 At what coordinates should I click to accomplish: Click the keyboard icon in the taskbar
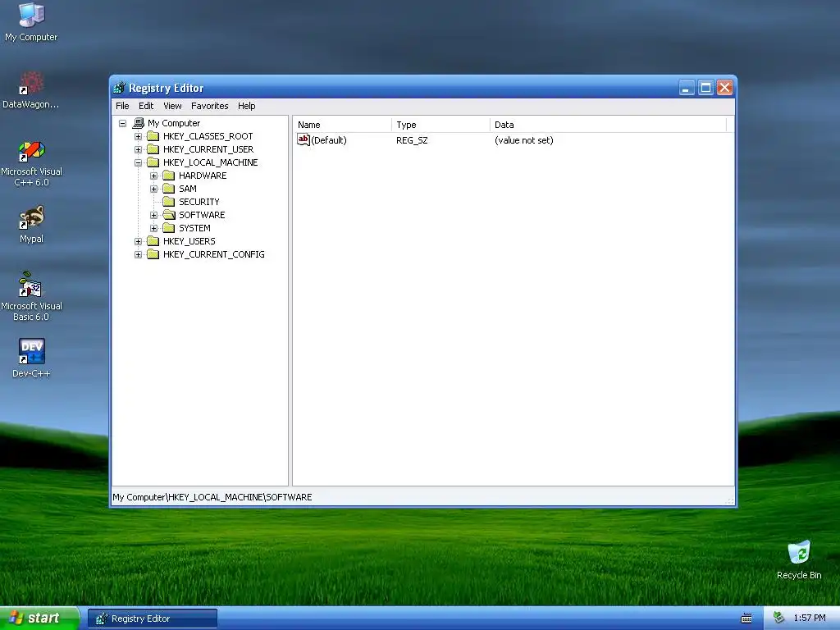pyautogui.click(x=746, y=619)
